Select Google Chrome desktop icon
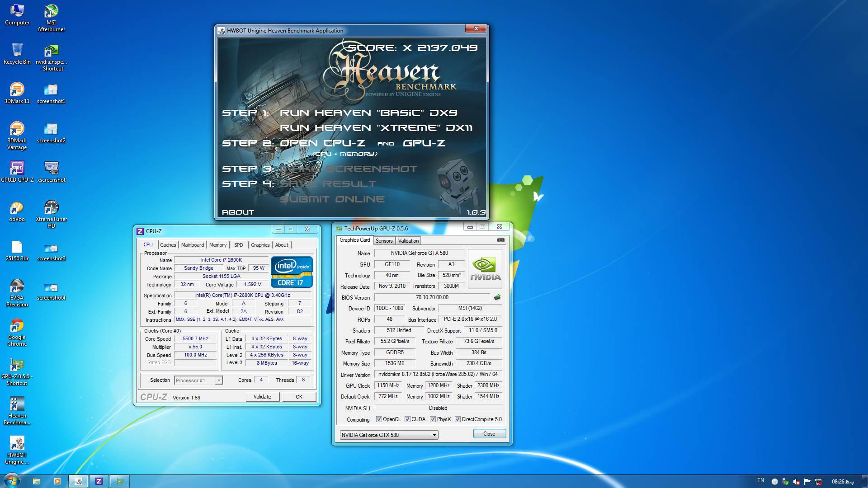The height and width of the screenshot is (488, 868). (17, 332)
